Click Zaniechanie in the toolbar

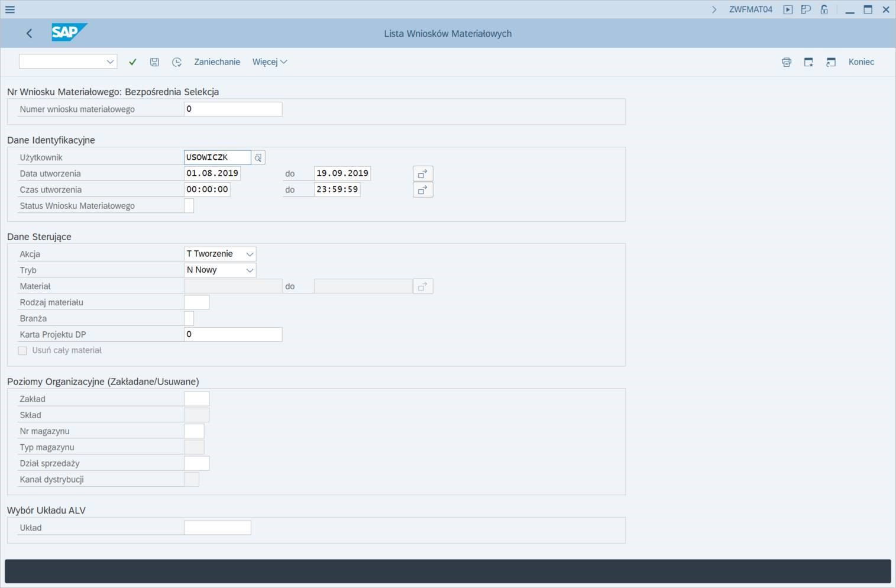[217, 62]
